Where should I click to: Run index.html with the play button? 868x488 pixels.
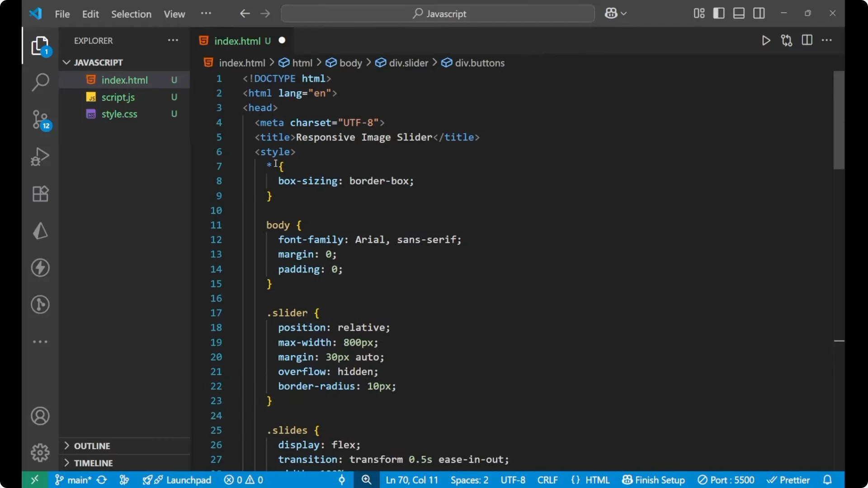(x=766, y=40)
